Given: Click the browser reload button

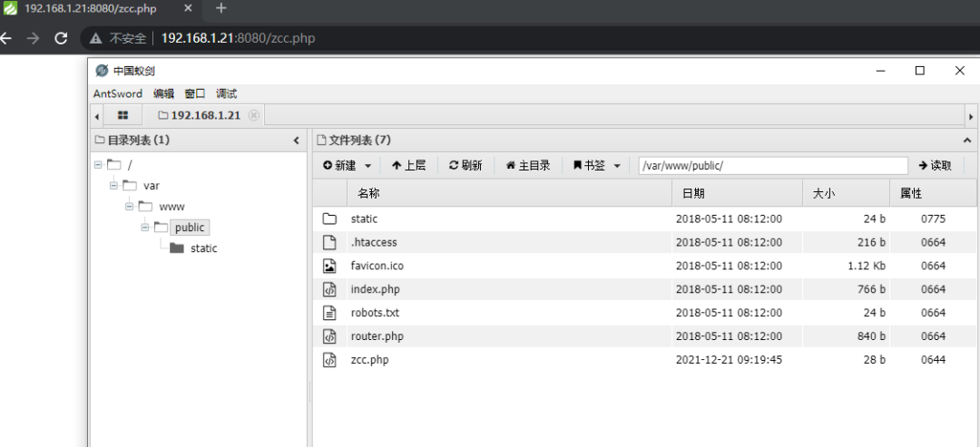Looking at the screenshot, I should pos(61,38).
